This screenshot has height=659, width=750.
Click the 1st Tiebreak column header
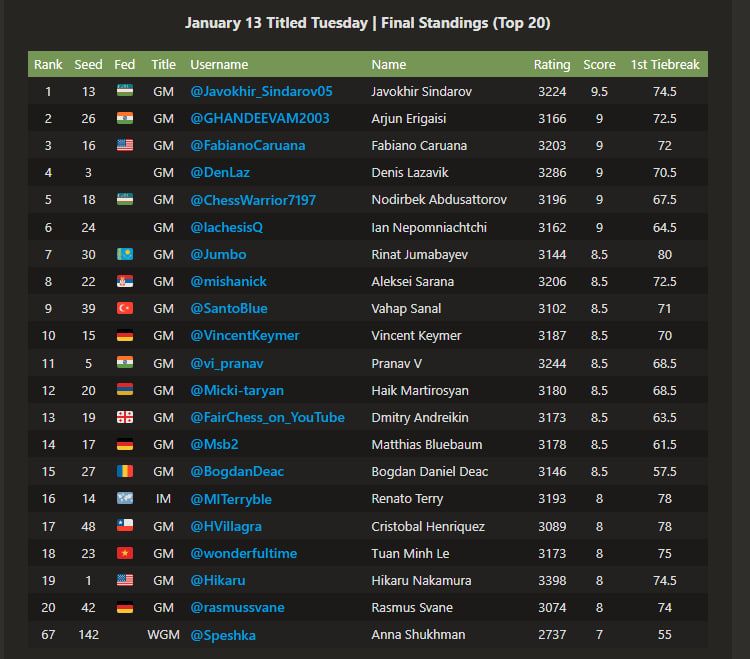coord(665,64)
